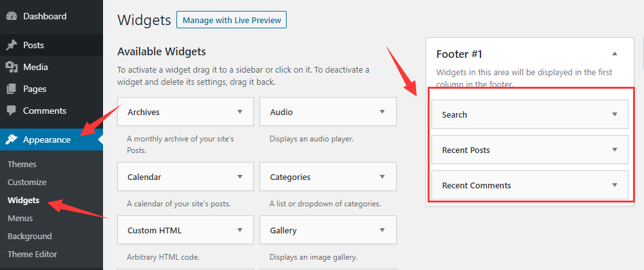This screenshot has height=270, width=644.
Task: Expand the Calendar widget dropdown arrow
Action: 240,177
